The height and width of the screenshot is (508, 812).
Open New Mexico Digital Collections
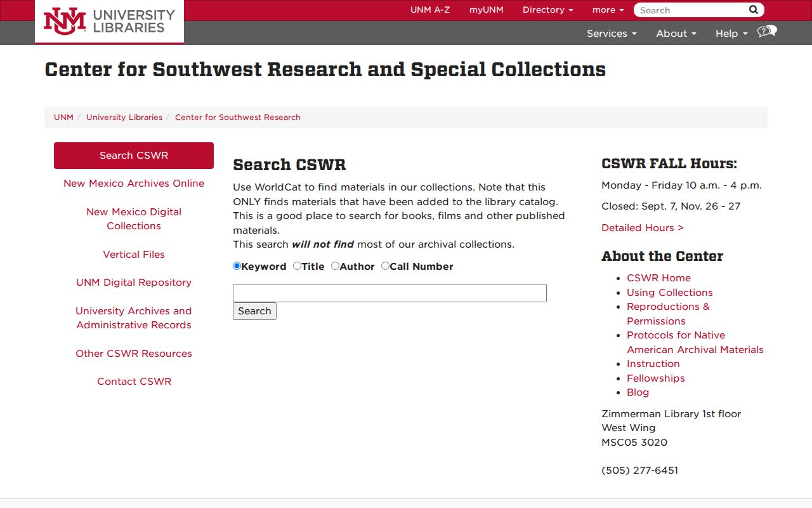pos(134,219)
